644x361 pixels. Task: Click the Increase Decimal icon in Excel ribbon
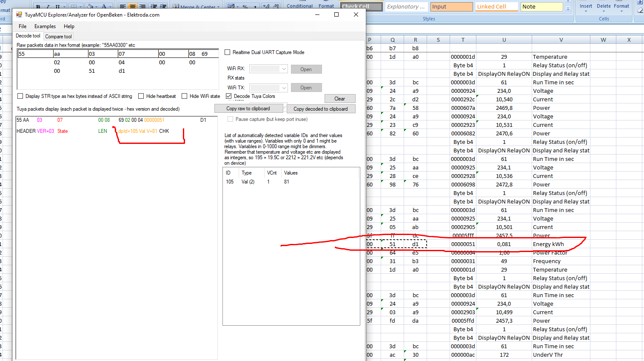pyautogui.click(x=266, y=6)
